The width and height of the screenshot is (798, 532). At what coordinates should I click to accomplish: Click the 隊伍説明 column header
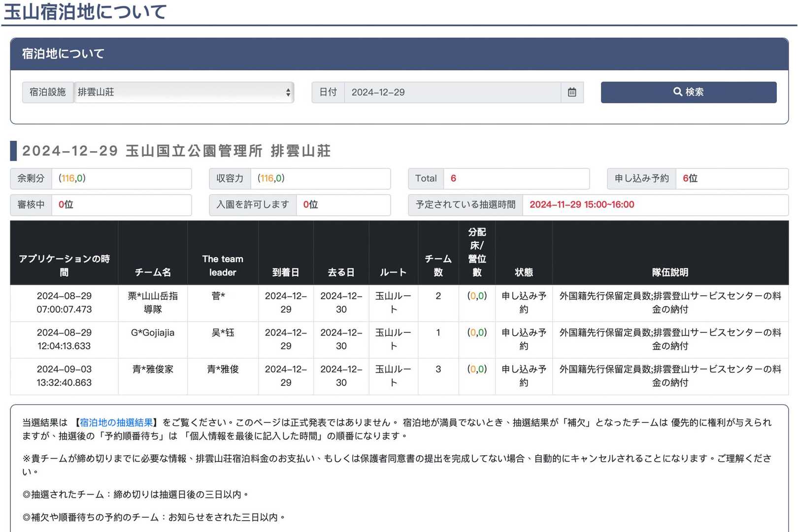tap(670, 272)
